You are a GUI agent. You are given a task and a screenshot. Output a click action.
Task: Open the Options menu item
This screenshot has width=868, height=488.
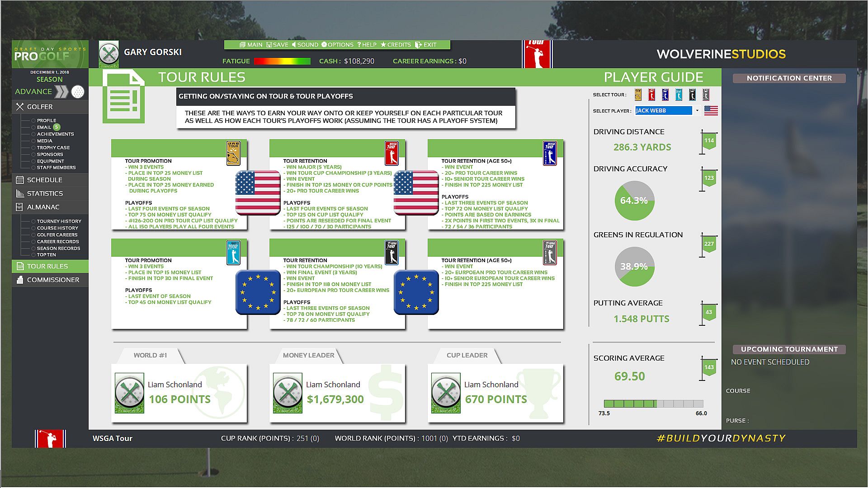tap(337, 45)
